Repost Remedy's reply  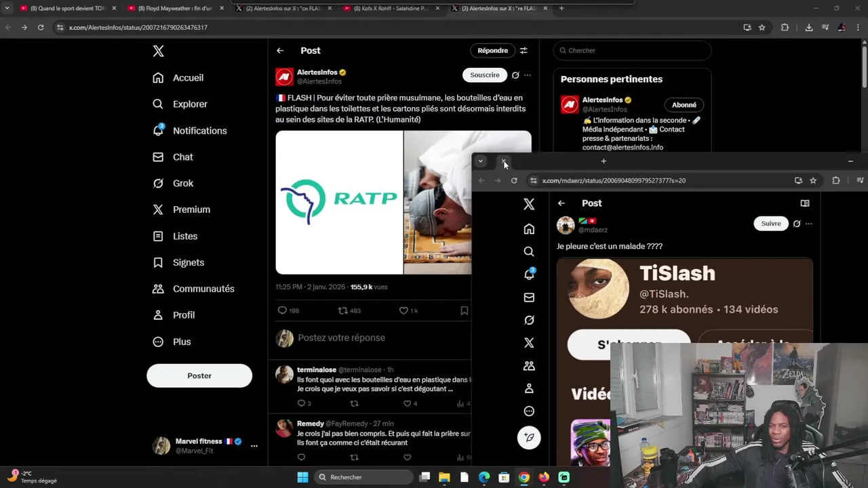354,457
